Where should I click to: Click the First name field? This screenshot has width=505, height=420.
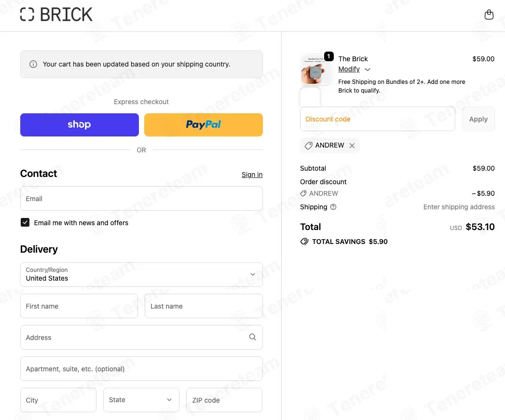[x=79, y=306]
